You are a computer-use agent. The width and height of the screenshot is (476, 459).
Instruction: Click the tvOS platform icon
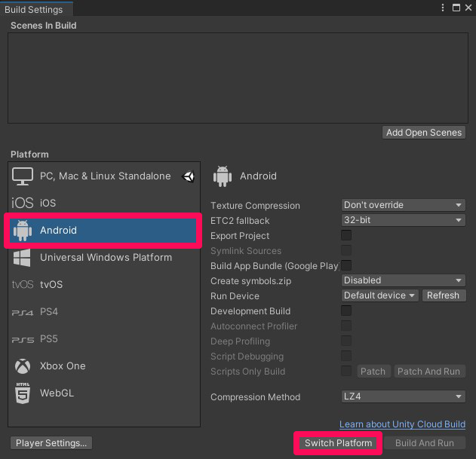(x=23, y=285)
